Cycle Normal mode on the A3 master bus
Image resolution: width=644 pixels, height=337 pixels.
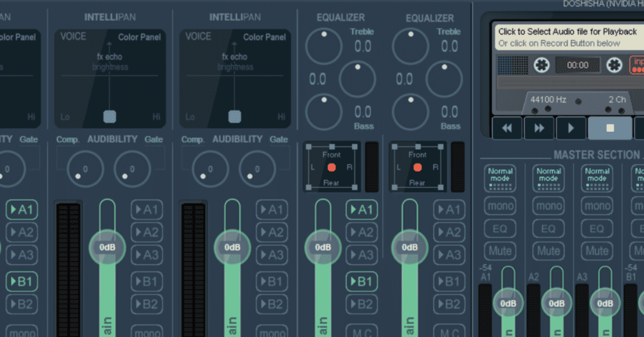[597, 179]
